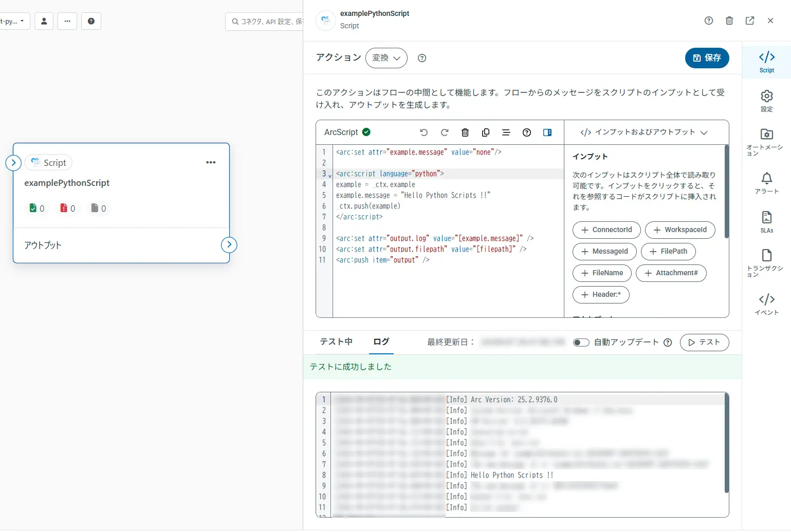Image resolution: width=791 pixels, height=532 pixels.
Task: Switch to the ログ tab
Action: pos(381,341)
